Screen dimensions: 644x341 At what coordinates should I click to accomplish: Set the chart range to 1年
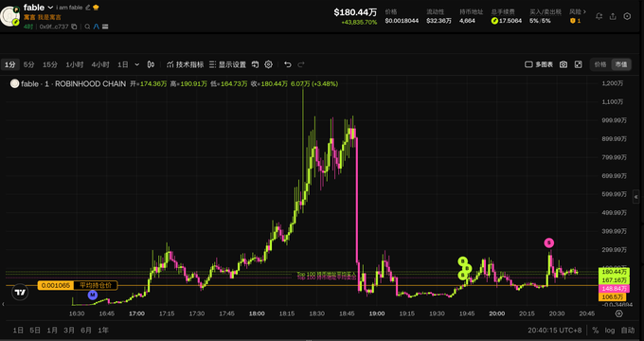[x=103, y=330]
